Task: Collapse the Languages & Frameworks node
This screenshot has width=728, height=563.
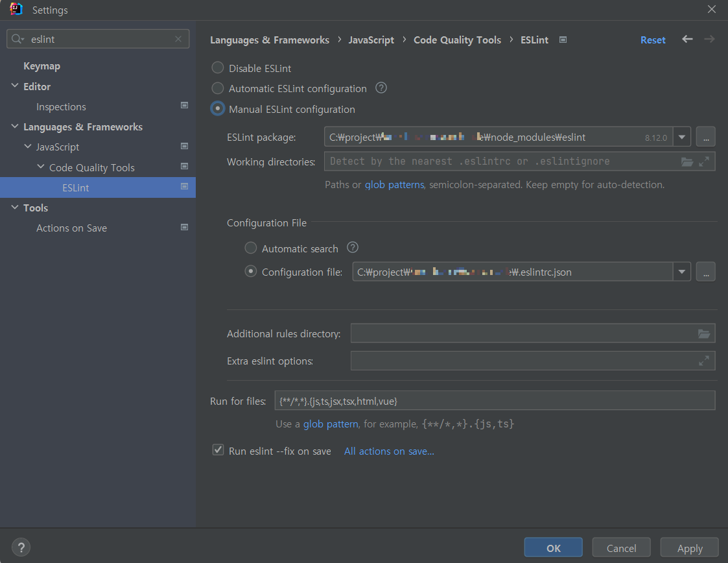Action: click(x=15, y=126)
